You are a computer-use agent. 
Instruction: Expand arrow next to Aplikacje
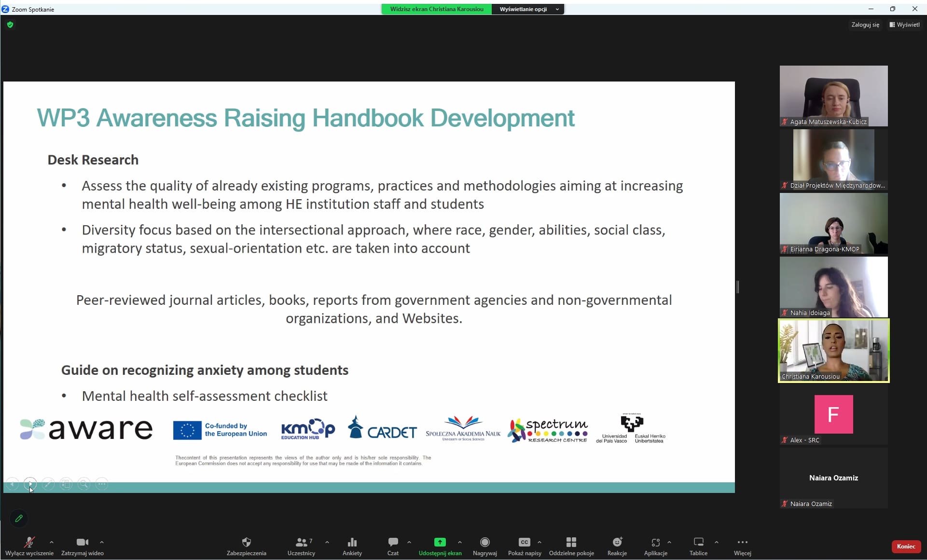pyautogui.click(x=669, y=542)
